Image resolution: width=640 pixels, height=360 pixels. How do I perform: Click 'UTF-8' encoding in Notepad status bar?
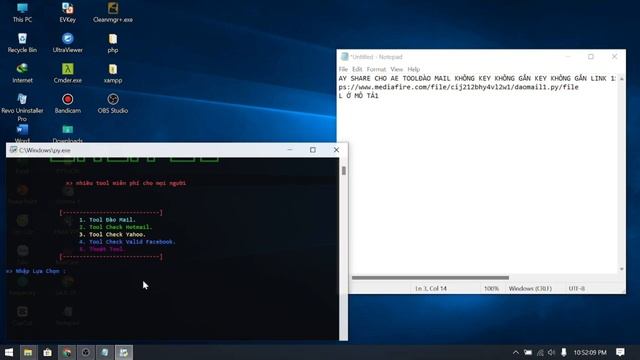(577, 288)
